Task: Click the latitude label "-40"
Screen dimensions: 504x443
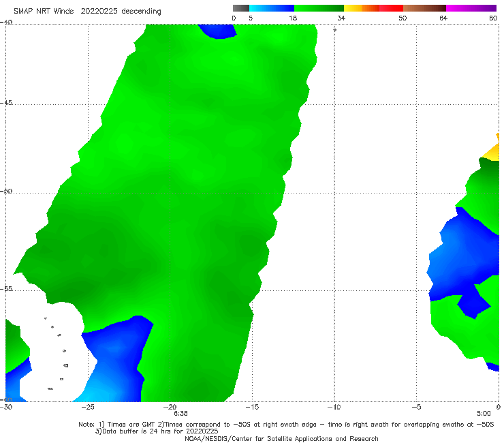Action: [x=6, y=22]
